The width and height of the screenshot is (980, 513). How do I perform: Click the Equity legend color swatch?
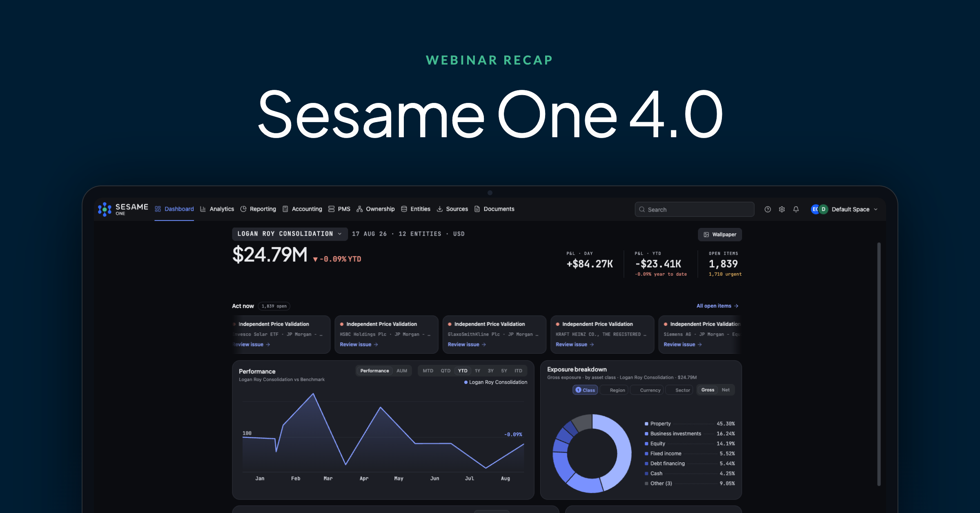(646, 444)
